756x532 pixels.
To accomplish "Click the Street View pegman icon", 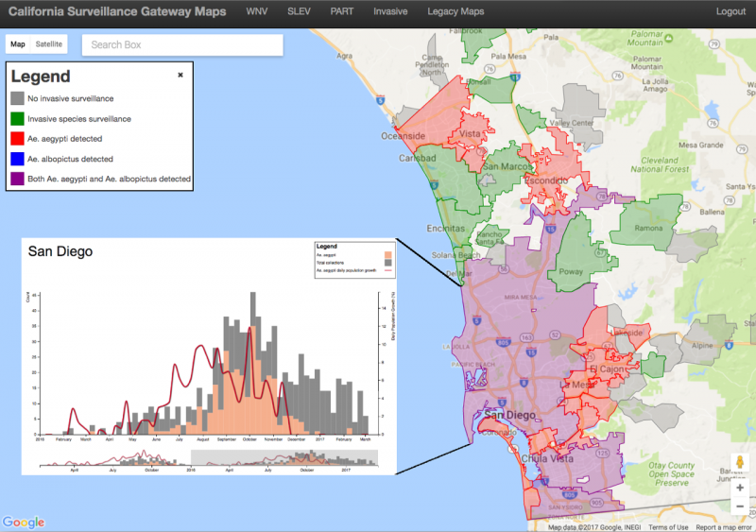I will pos(740,462).
